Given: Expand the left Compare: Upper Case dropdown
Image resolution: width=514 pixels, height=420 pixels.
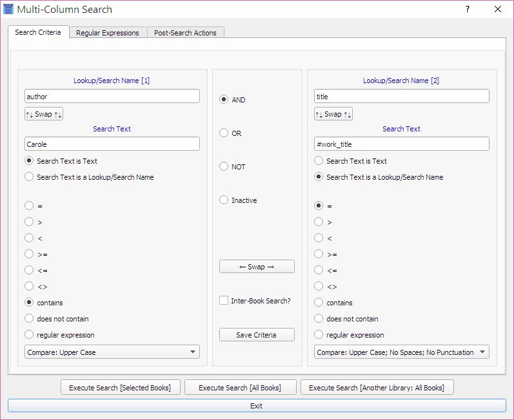Looking at the screenshot, I should (112, 352).
